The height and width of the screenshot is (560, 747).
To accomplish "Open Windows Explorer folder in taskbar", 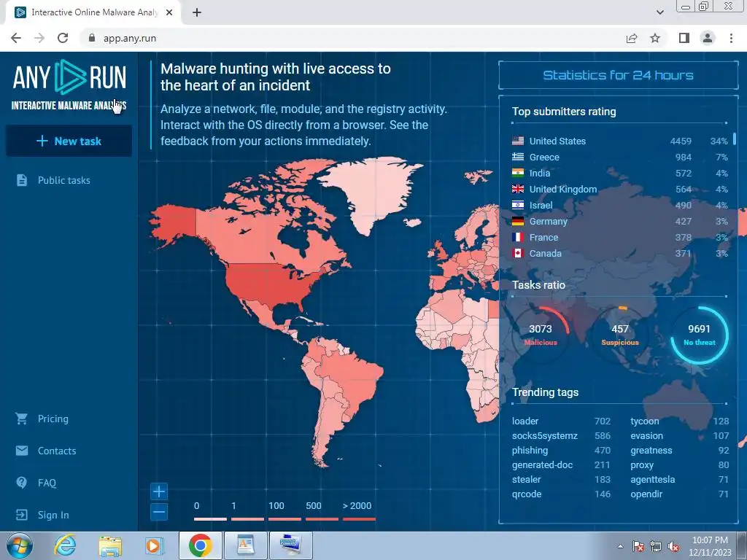I will click(110, 545).
